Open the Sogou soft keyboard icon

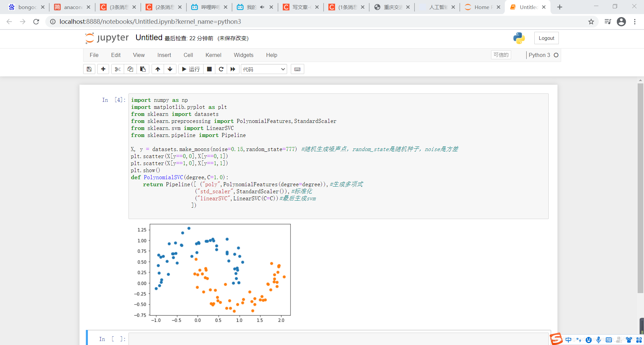click(609, 340)
